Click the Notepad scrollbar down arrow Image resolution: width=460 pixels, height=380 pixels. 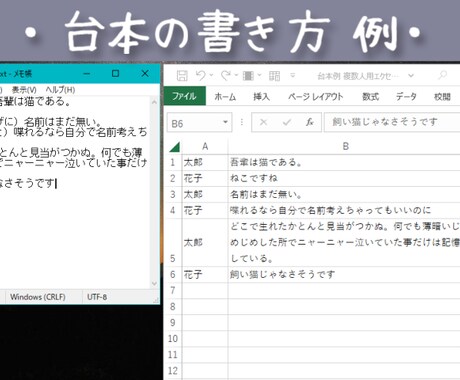[154, 284]
